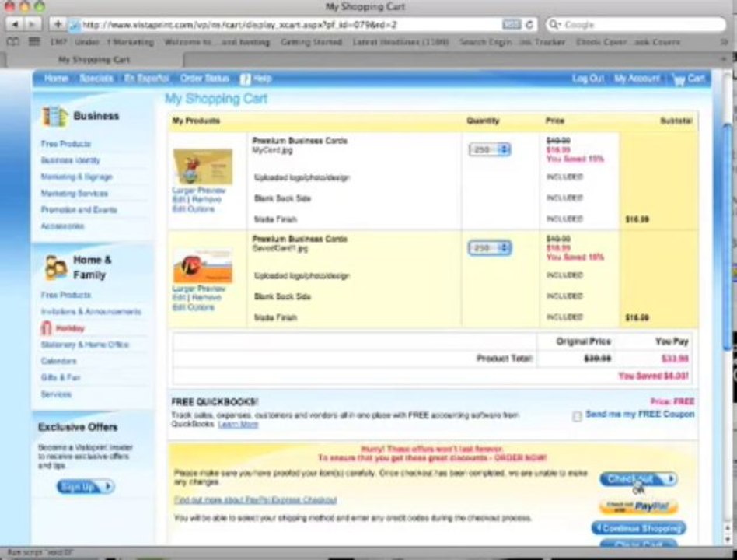Click the reload icon in address bar
Viewport: 737px width, 560px height.
click(529, 24)
